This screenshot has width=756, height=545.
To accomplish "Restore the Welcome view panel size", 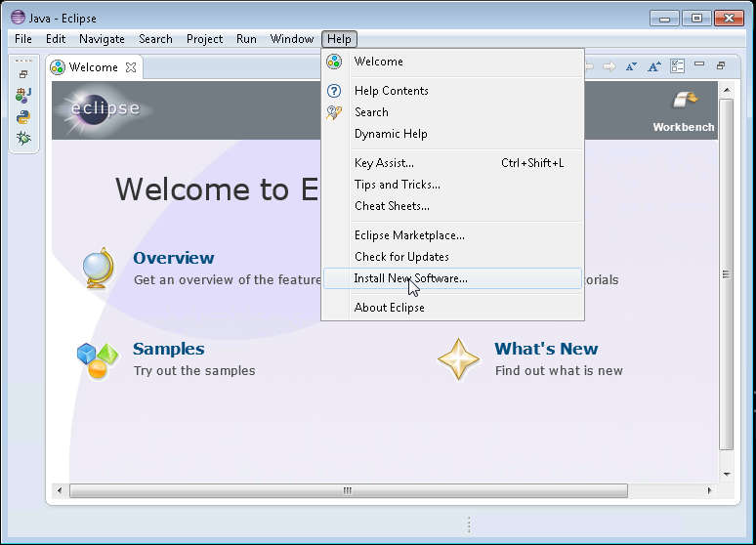I will click(x=721, y=65).
